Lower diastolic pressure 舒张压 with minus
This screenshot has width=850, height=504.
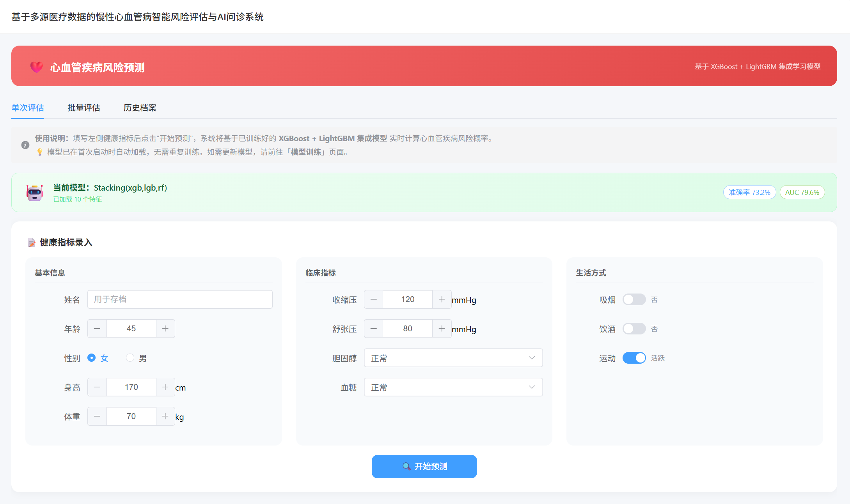[x=374, y=329]
